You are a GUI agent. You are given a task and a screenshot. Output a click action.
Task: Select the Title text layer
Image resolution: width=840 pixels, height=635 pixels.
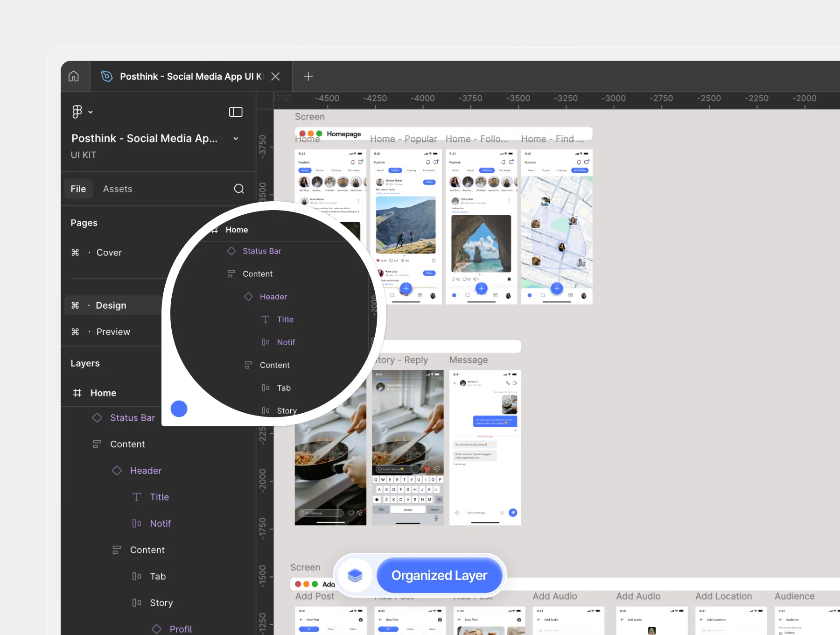coord(159,497)
